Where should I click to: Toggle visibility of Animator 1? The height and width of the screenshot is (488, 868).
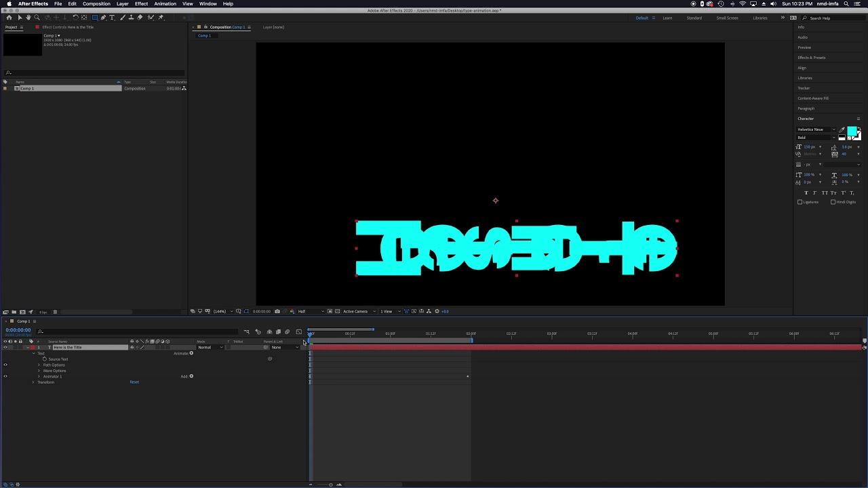(5, 376)
